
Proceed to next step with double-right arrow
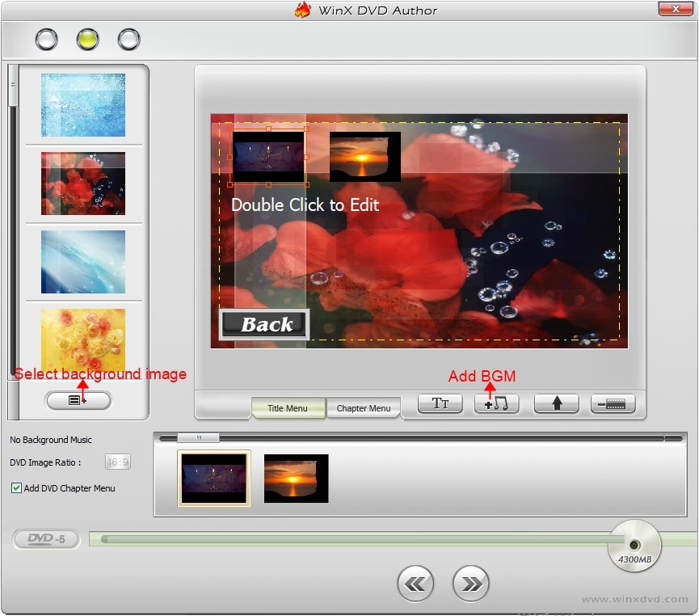point(470,583)
